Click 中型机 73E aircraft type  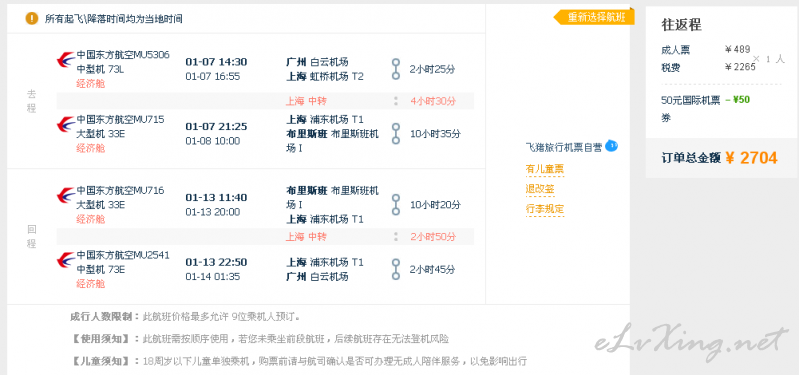tap(101, 270)
